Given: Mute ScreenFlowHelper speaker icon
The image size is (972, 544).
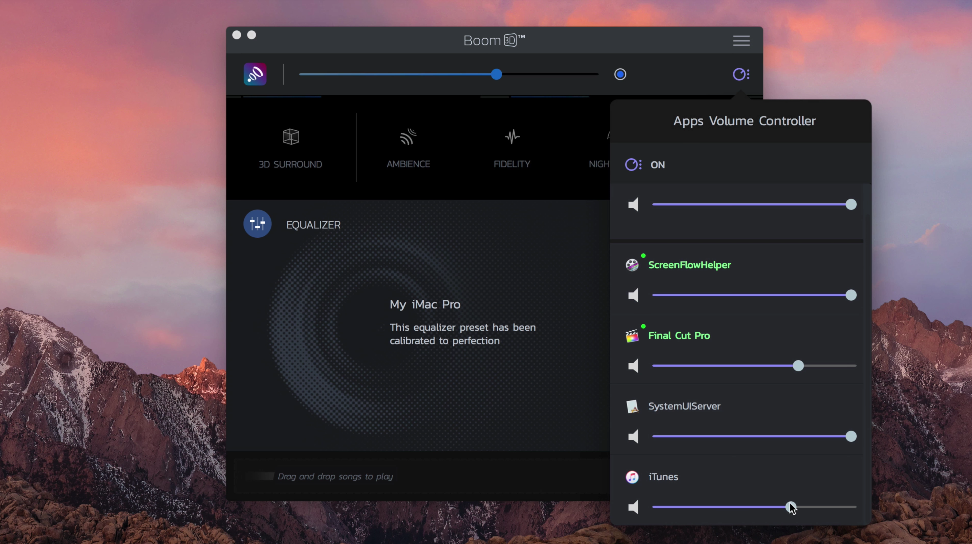Looking at the screenshot, I should pyautogui.click(x=633, y=295).
